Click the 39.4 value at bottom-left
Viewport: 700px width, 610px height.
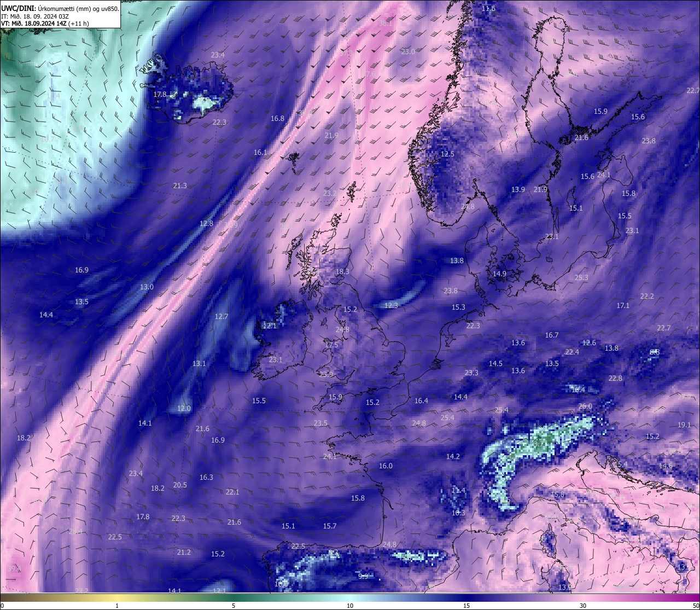tap(14, 568)
